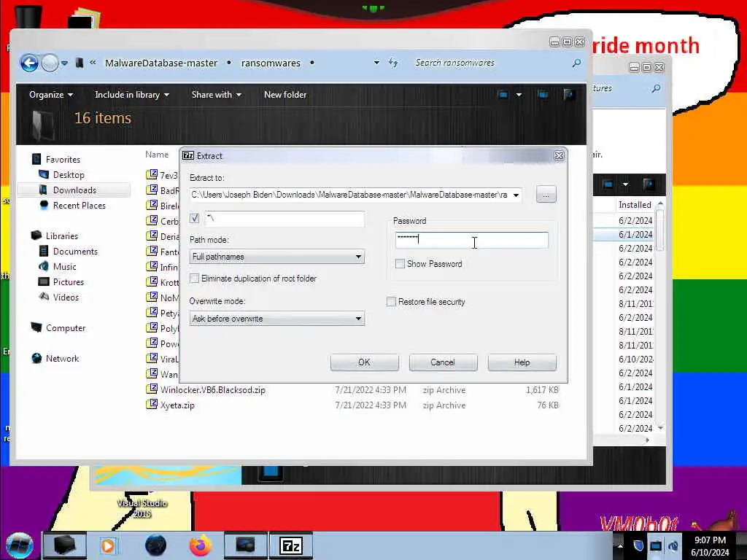Select Libraries in the navigation pane
The width and height of the screenshot is (747, 560).
coord(61,236)
